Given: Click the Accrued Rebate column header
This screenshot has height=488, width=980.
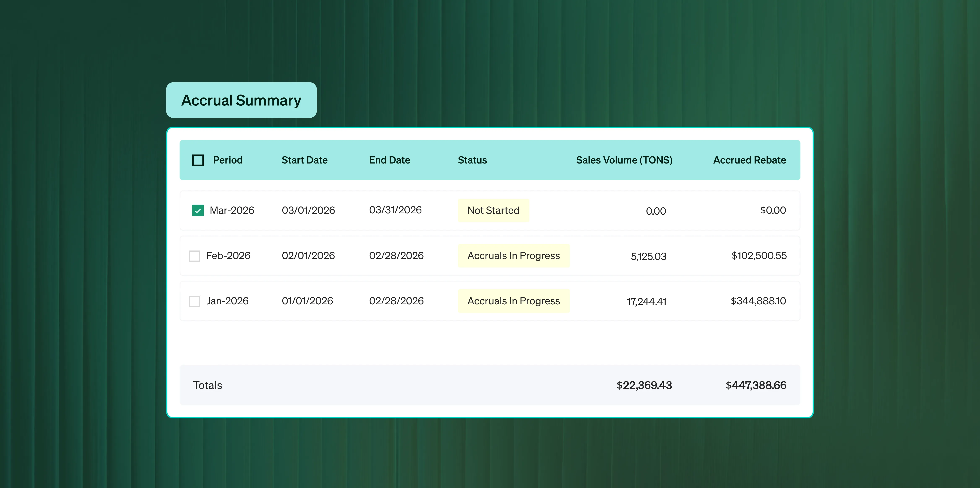Looking at the screenshot, I should (x=749, y=160).
